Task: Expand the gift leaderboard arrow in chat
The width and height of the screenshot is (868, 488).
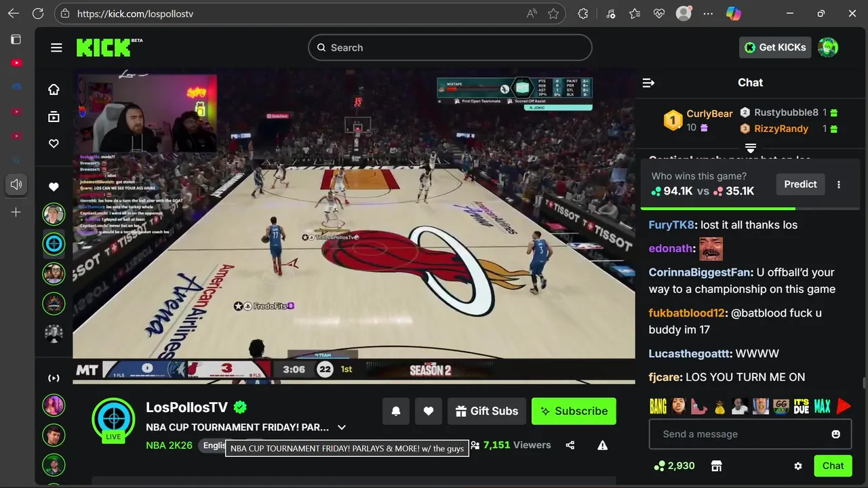Action: 751,148
